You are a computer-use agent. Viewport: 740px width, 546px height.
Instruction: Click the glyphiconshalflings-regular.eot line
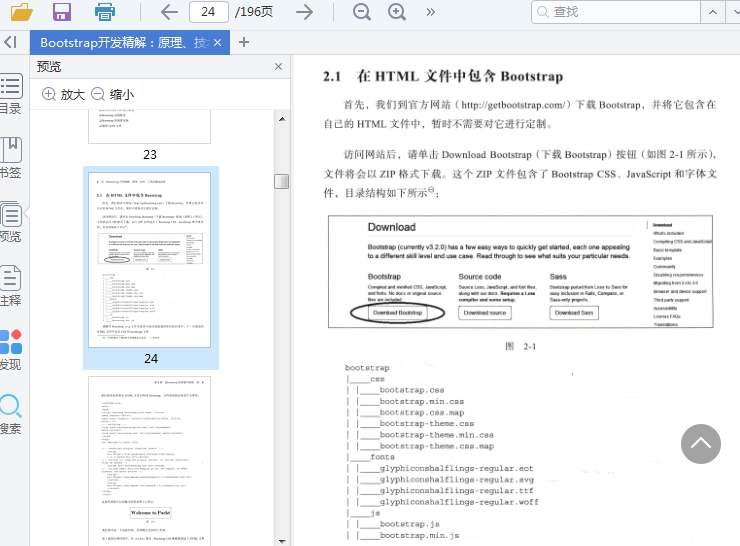click(456, 468)
